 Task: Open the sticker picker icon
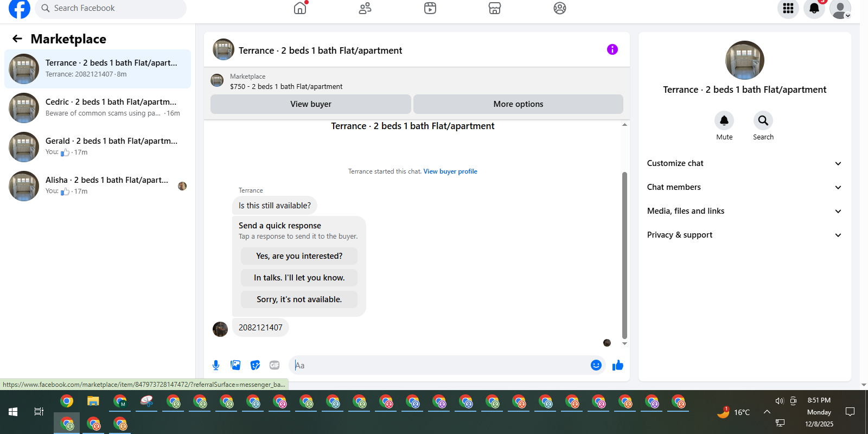tap(255, 365)
